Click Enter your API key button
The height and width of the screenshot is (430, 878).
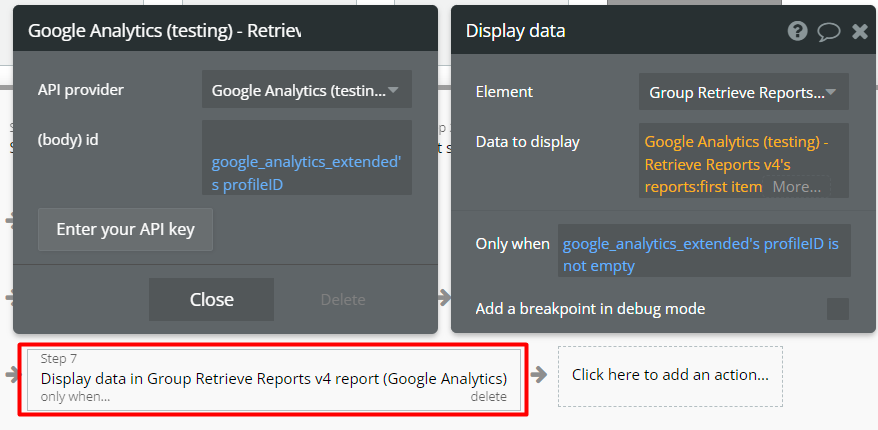pyautogui.click(x=125, y=230)
